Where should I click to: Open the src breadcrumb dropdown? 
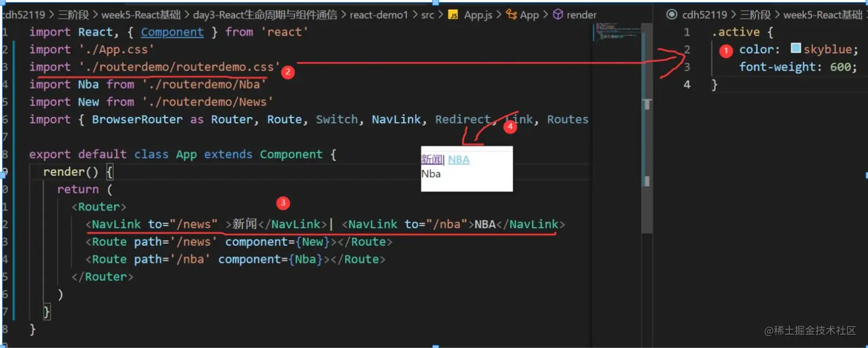(x=427, y=14)
